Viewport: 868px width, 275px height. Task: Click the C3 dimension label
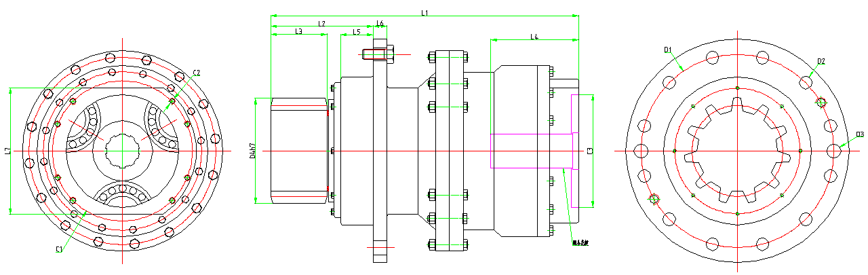(590, 151)
